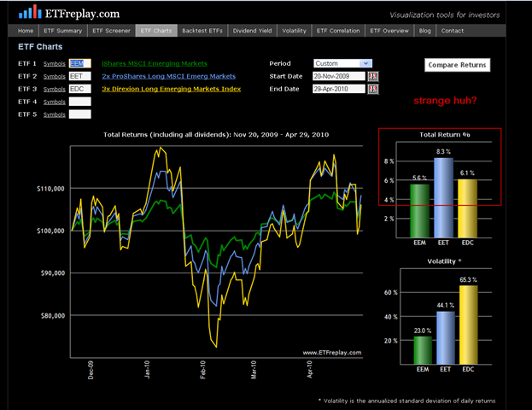Click the ETFreplay.com bar chart logo
This screenshot has height=410, width=532.
point(30,12)
